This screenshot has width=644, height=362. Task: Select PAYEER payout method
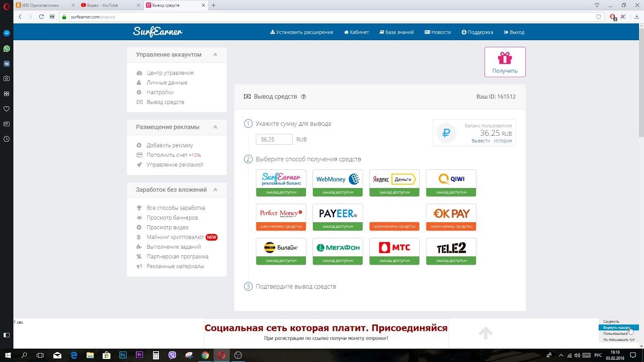coord(338,217)
